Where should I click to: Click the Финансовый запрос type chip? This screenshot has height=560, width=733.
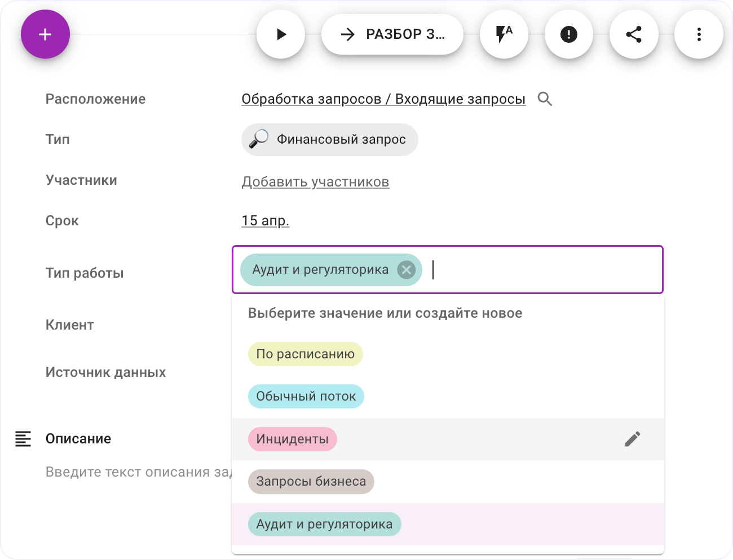click(329, 140)
